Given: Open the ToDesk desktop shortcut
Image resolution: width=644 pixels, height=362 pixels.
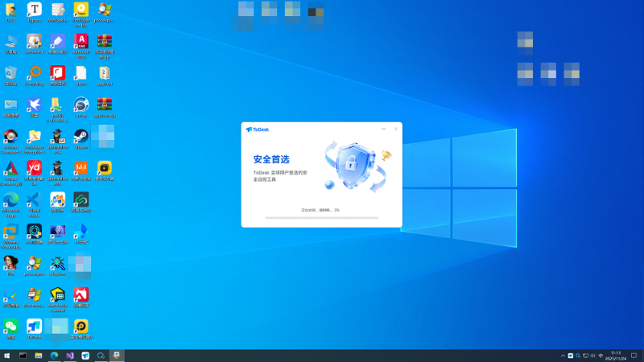Looking at the screenshot, I should click(34, 326).
